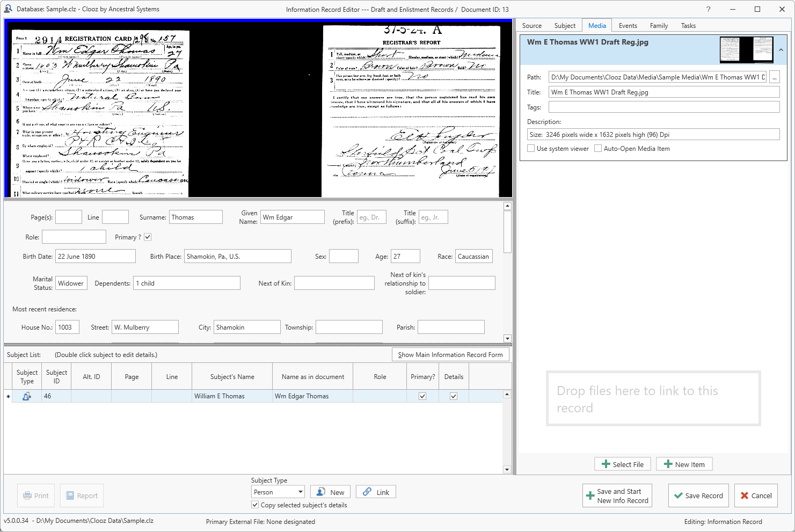This screenshot has width=795, height=532.
Task: Collapse the Wm E Thomas media item
Action: 781,50
